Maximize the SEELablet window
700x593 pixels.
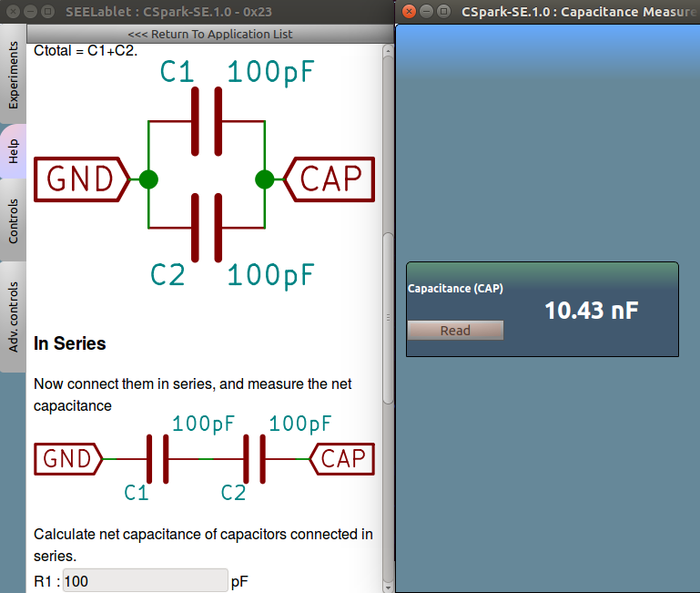point(47,12)
